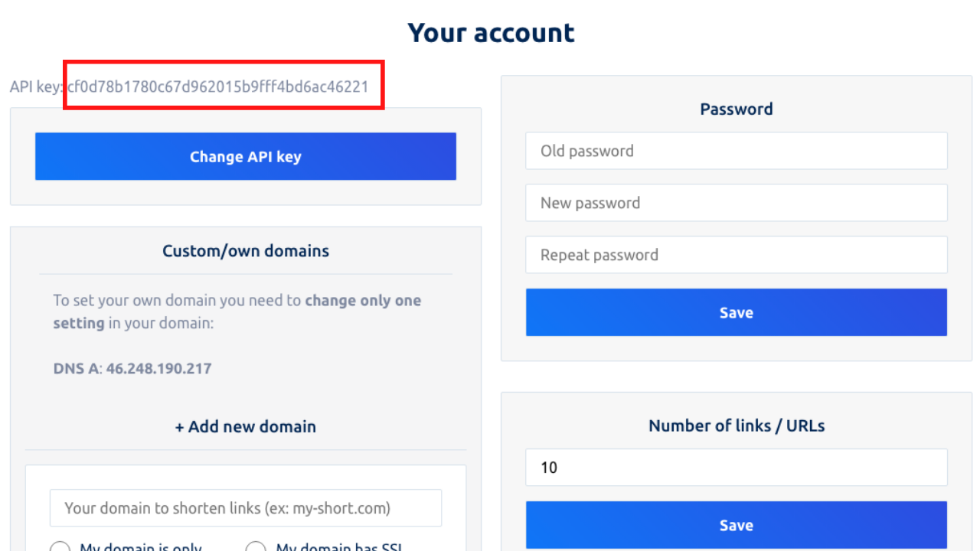Focus the domain to shorten links field
Viewport: 980px width, 551px height.
(245, 508)
